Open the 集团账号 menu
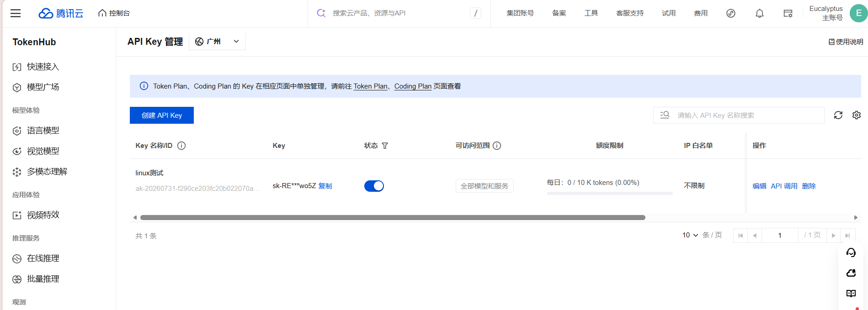The width and height of the screenshot is (868, 310). [x=520, y=13]
